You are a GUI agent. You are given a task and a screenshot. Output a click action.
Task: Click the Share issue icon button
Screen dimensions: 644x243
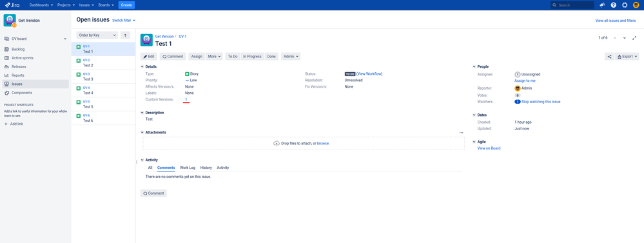pos(609,57)
